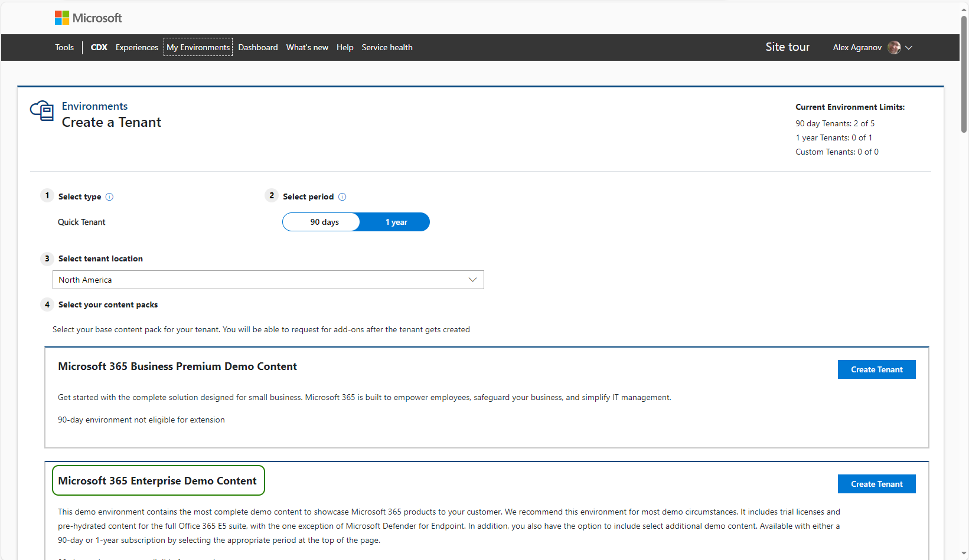Open the Help menu item
This screenshot has height=560, width=969.
(345, 47)
